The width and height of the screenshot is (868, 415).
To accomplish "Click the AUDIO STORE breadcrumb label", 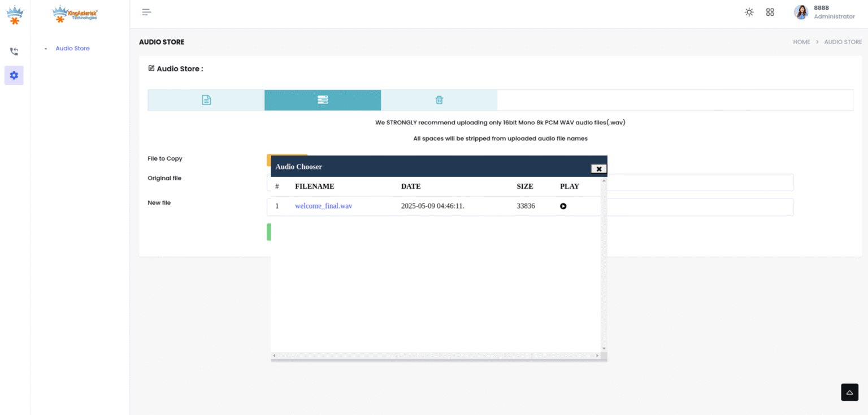I will pyautogui.click(x=843, y=42).
